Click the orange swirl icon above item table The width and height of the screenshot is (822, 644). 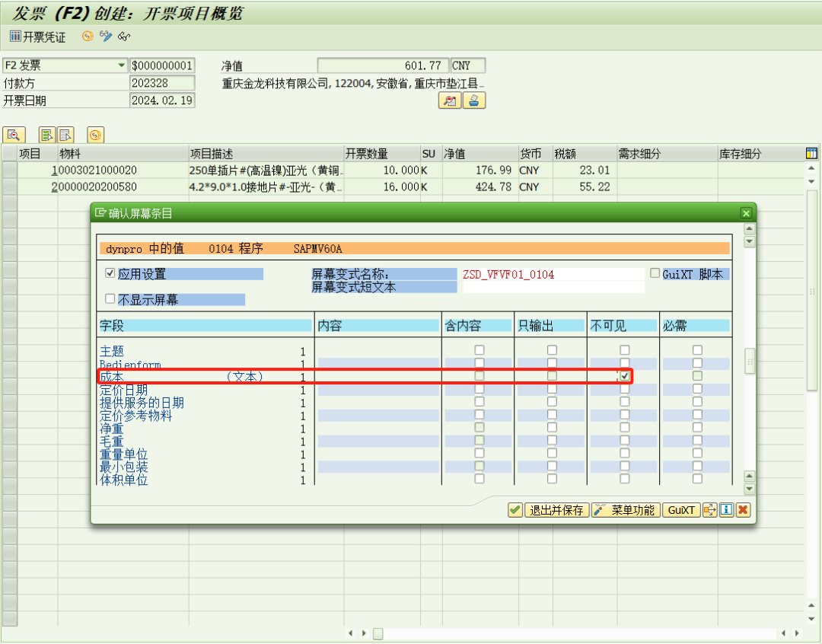point(95,135)
